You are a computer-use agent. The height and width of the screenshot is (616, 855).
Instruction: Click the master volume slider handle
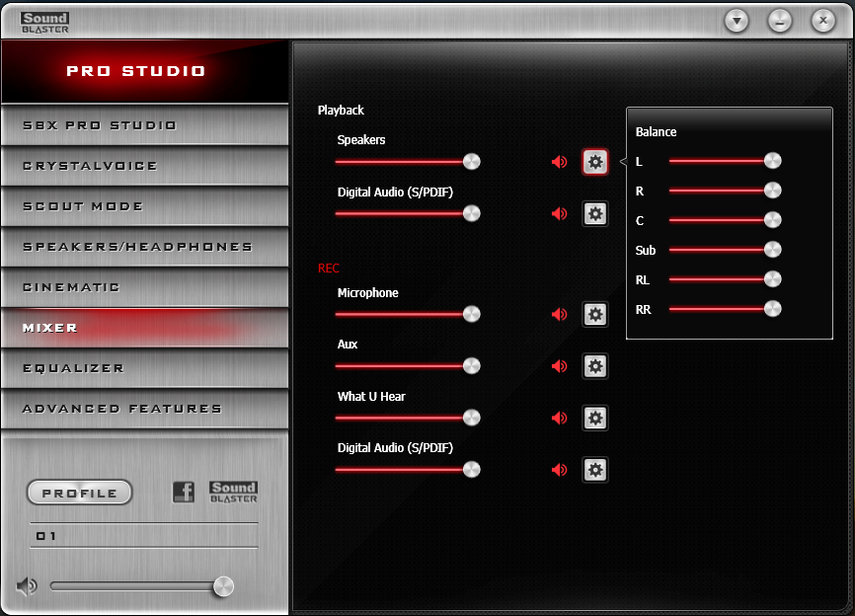[x=223, y=586]
